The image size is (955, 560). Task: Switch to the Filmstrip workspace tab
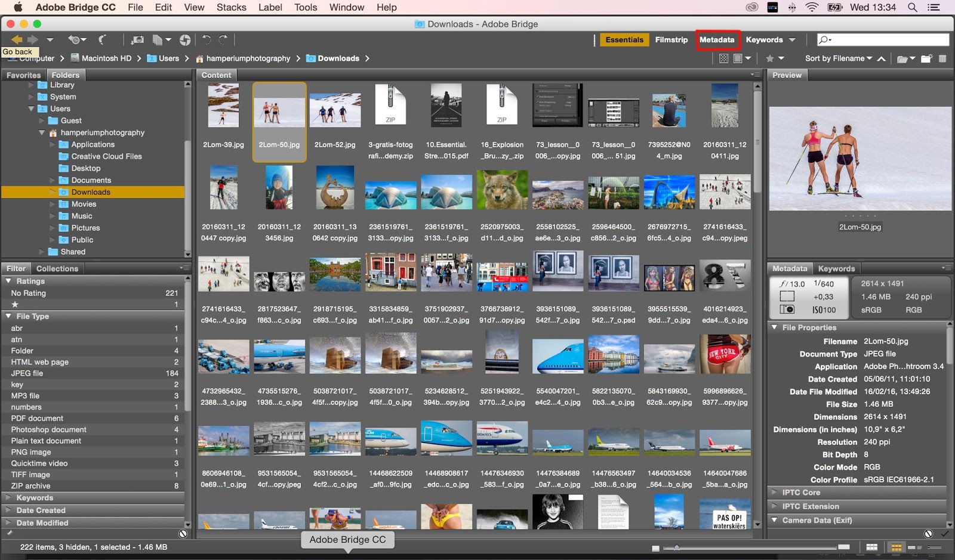(671, 39)
